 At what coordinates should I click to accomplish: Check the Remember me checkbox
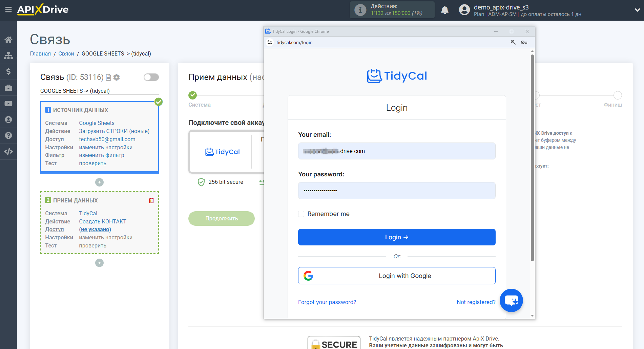click(x=301, y=214)
